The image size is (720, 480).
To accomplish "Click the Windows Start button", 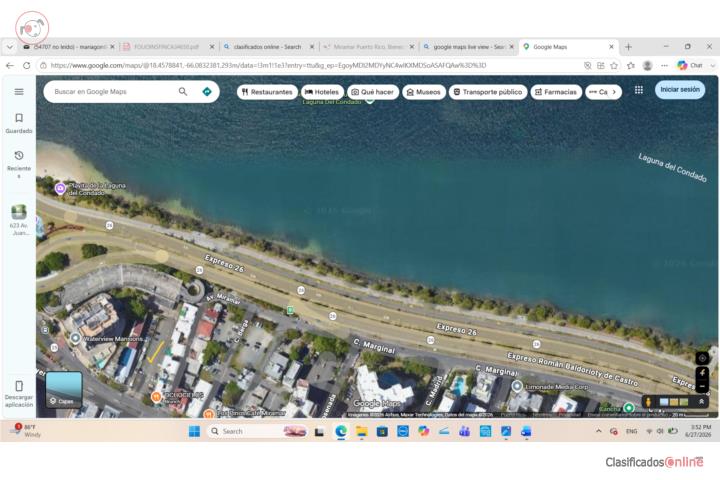I will [x=194, y=431].
